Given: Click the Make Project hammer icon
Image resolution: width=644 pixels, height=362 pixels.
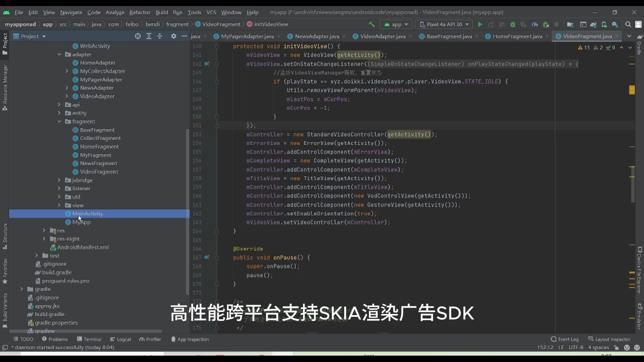Looking at the screenshot, I should pyautogui.click(x=372, y=24).
